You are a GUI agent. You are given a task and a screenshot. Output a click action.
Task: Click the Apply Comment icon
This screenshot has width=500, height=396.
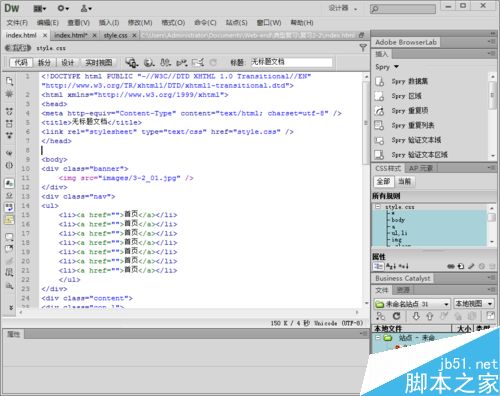pyautogui.click(x=9, y=237)
